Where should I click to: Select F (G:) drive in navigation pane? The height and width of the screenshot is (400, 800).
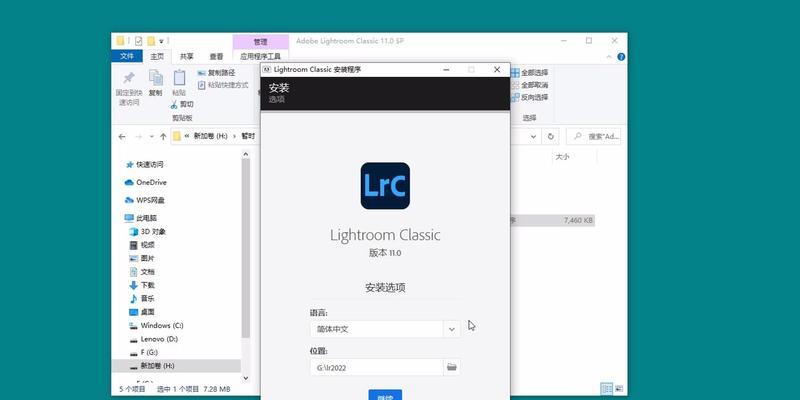click(x=149, y=353)
